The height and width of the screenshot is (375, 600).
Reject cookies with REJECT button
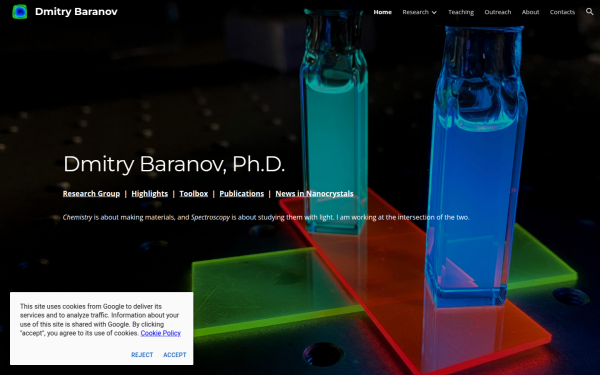142,355
